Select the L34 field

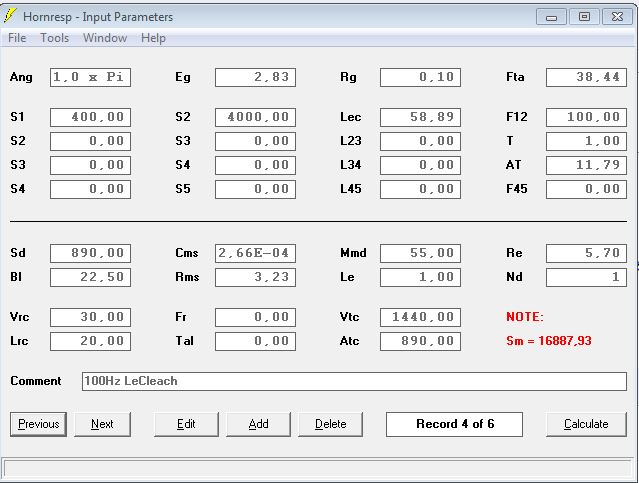pos(421,165)
